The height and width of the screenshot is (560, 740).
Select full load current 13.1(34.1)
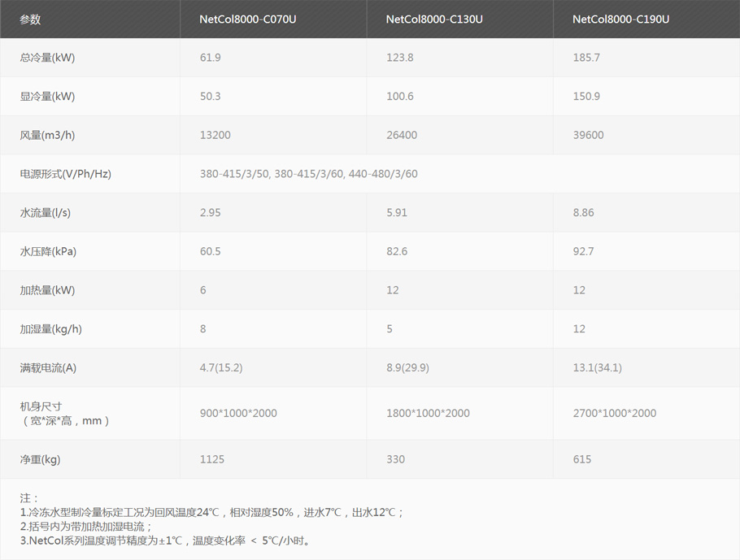pos(598,367)
